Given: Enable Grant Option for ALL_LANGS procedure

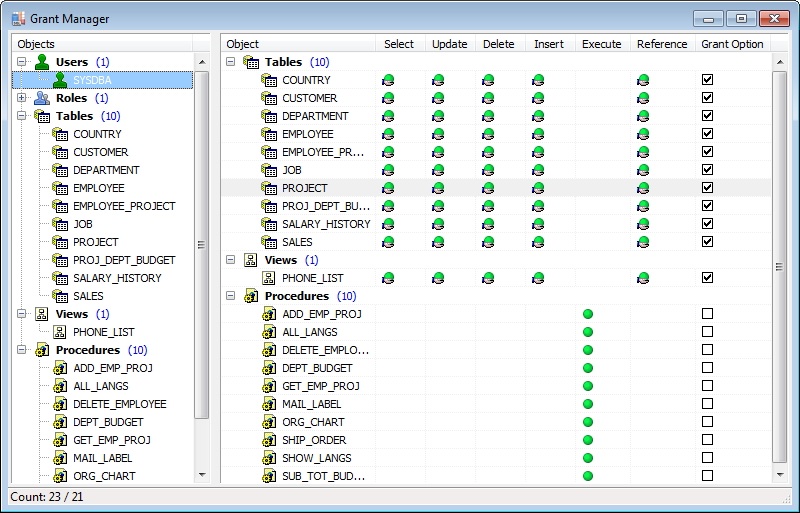Looking at the screenshot, I should (x=707, y=332).
